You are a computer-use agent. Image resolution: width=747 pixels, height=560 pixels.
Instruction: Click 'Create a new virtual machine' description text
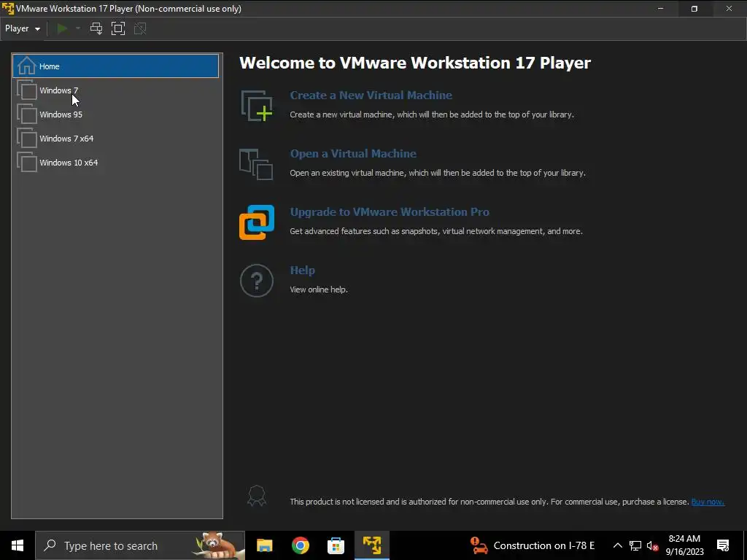tap(432, 114)
